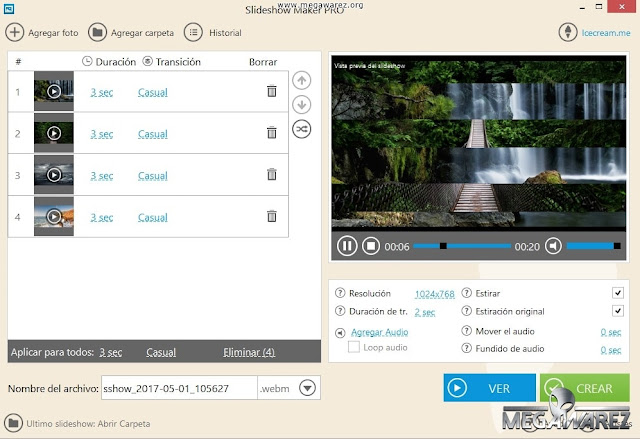Viewport: 640px width, 439px height.
Task: Play the slide 1 waterfall thumbnail
Action: [54, 91]
